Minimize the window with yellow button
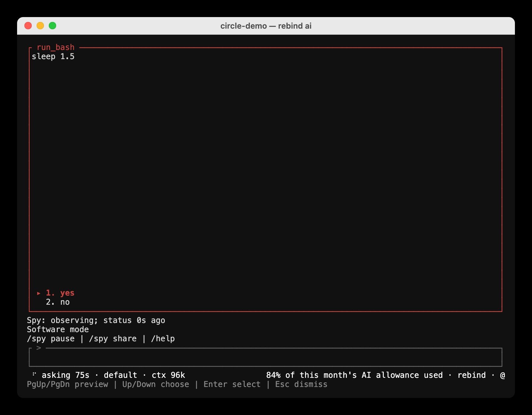 coord(40,26)
